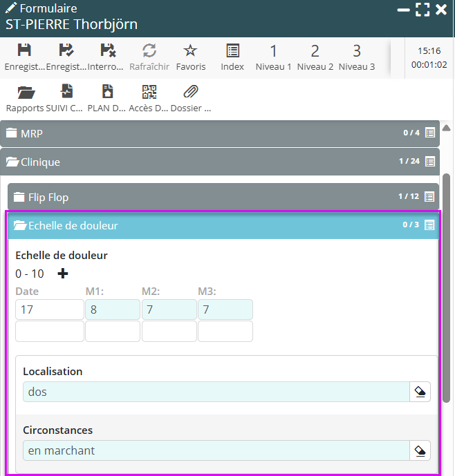Click the Favoris star icon
Screen dimensions: 455x476
pos(190,51)
